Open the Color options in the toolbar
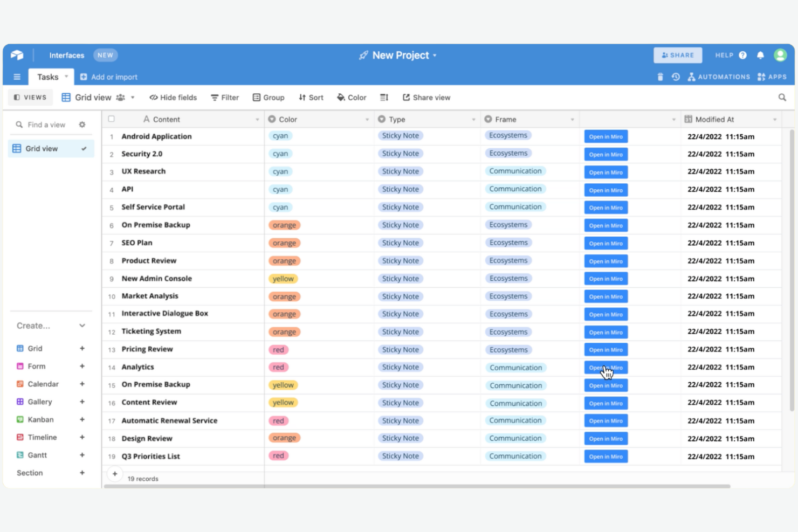The image size is (798, 532). click(x=351, y=97)
